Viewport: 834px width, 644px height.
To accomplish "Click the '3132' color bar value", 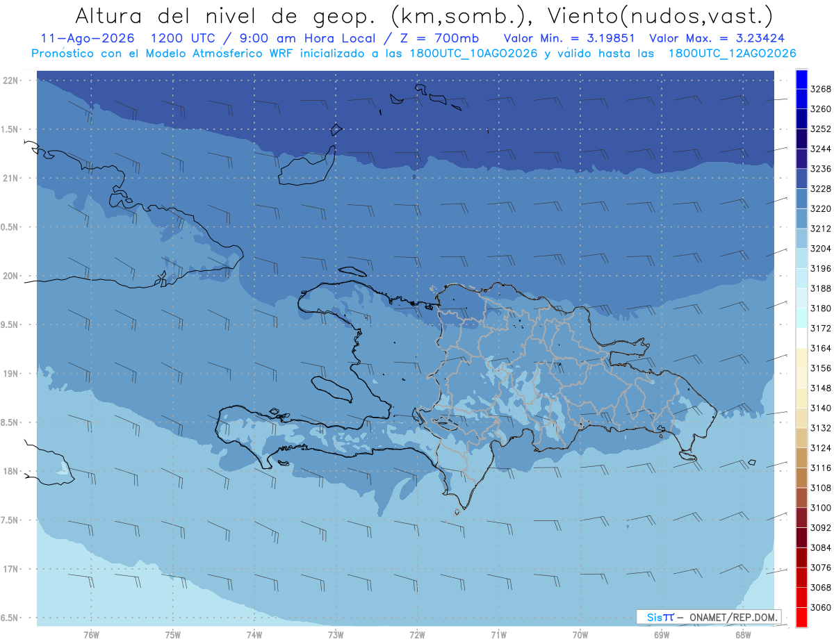I will point(821,428).
